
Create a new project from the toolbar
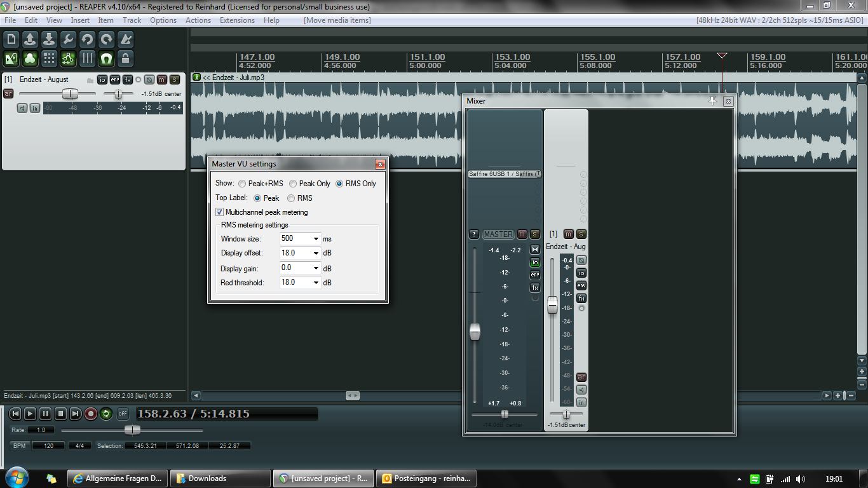11,39
